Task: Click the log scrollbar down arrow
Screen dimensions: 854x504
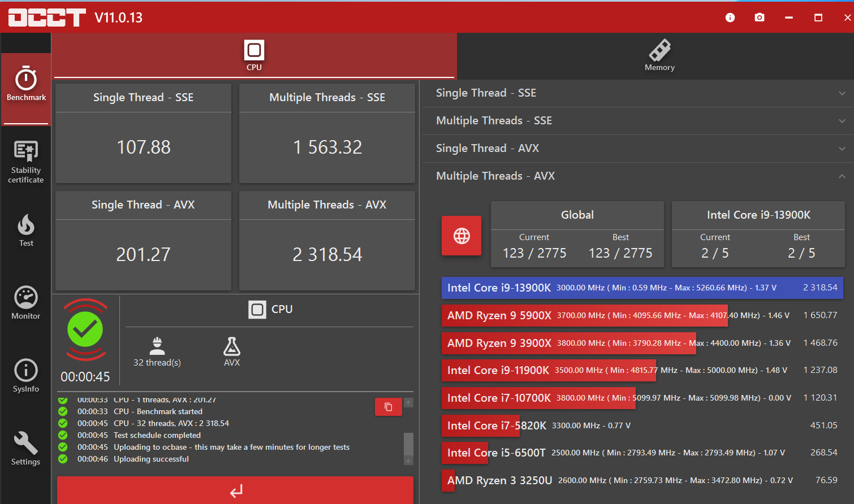Action: click(x=409, y=460)
